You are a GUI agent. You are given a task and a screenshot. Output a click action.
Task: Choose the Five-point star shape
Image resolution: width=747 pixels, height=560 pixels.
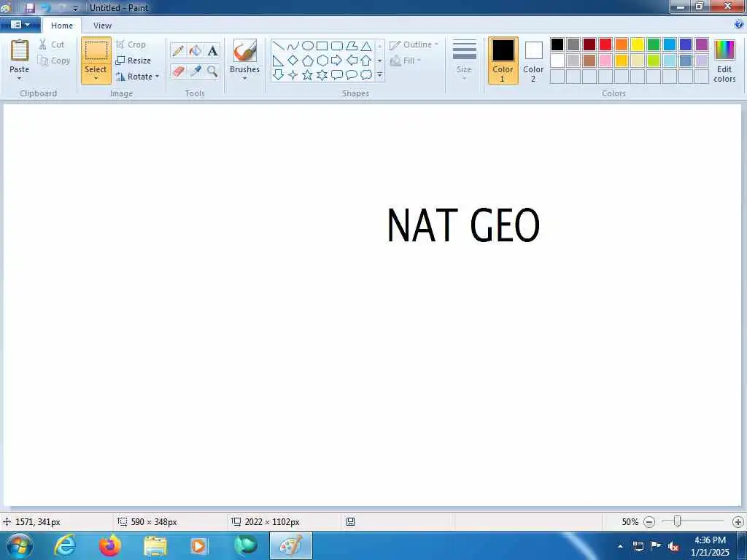[x=308, y=75]
